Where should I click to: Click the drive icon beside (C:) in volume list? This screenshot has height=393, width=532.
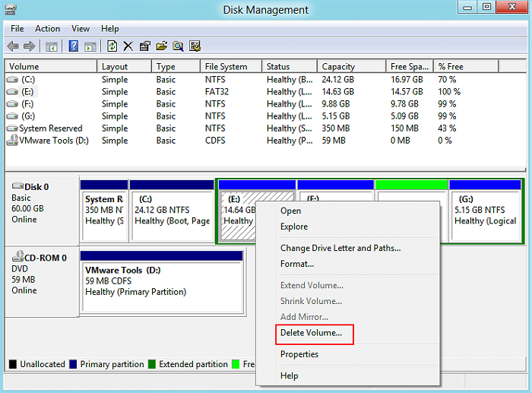pyautogui.click(x=12, y=80)
